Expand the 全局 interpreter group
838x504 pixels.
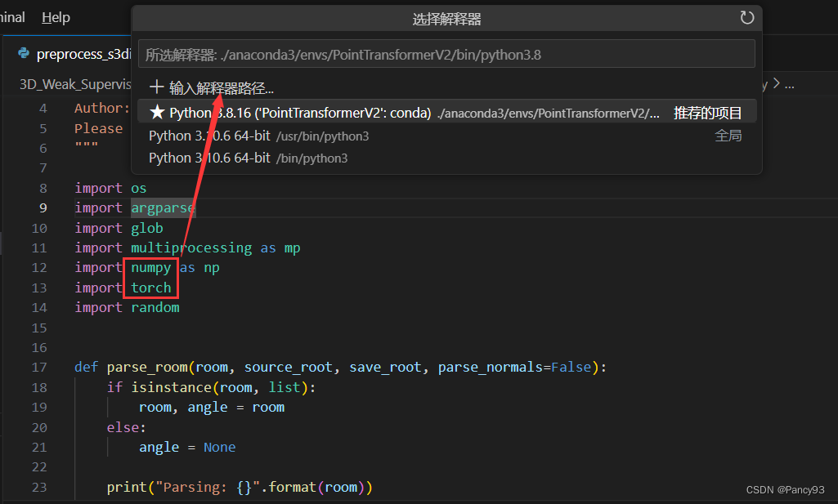point(728,136)
